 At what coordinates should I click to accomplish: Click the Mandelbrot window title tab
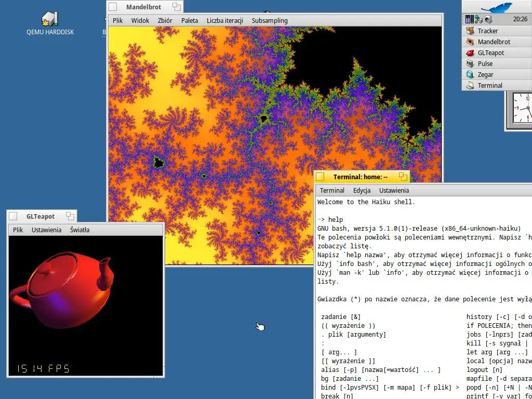144,7
